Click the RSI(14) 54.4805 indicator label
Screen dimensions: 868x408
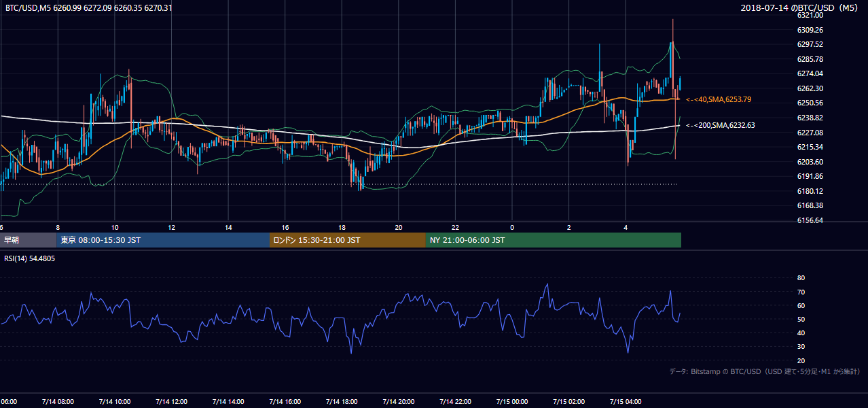[x=30, y=259]
